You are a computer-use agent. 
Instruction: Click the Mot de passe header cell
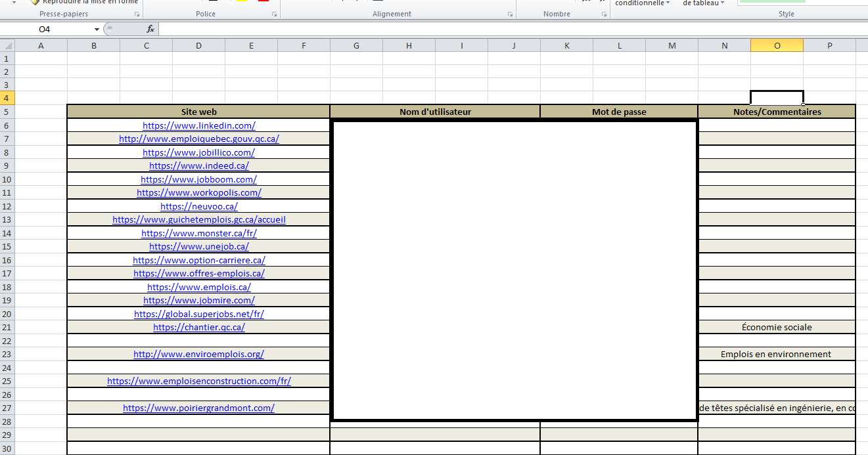[x=619, y=112]
